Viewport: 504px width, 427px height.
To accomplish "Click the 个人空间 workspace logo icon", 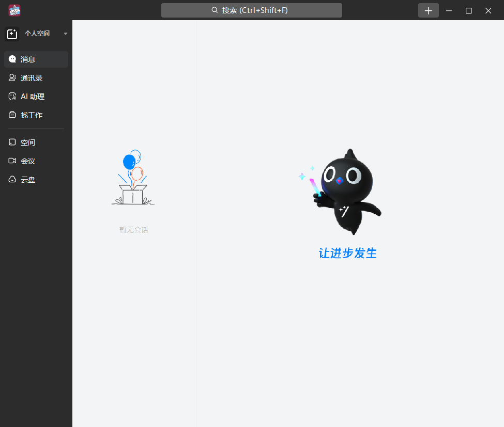I will tap(12, 34).
